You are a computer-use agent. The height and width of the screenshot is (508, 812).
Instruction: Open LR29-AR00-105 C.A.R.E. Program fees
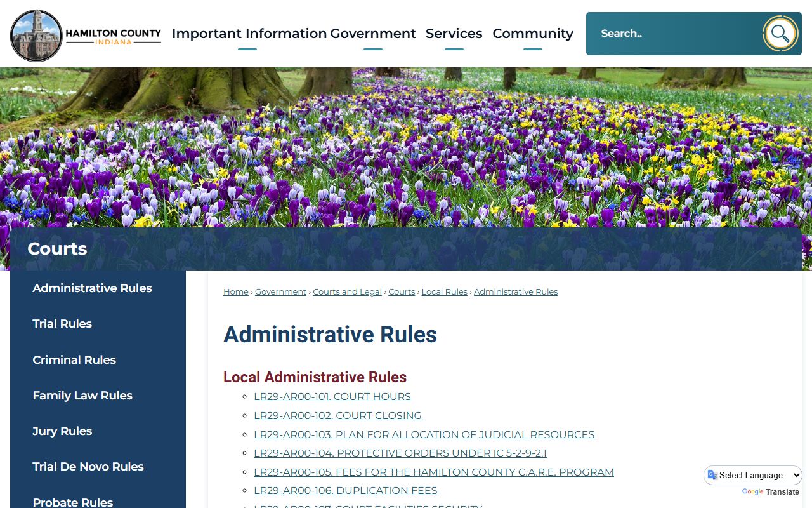pyautogui.click(x=434, y=472)
